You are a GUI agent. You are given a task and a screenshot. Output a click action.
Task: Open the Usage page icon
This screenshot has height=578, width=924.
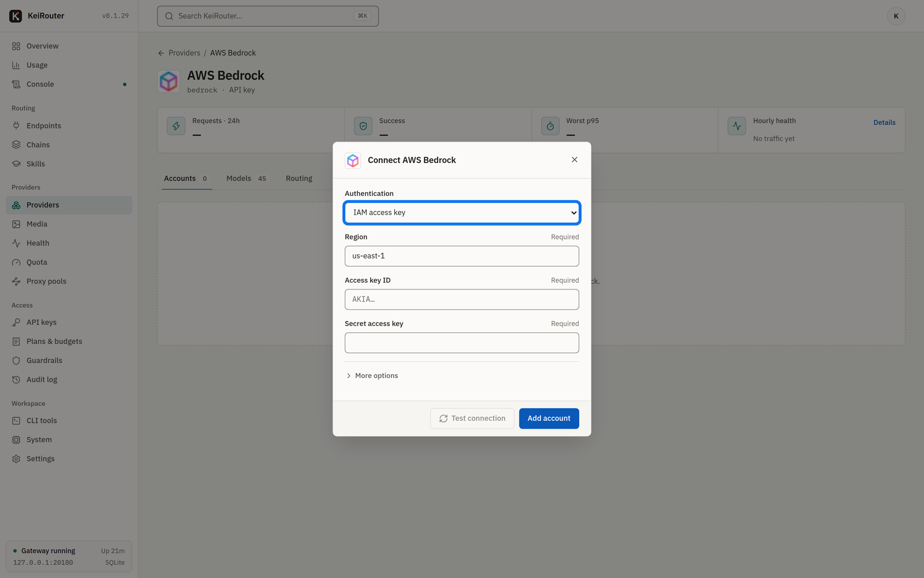pyautogui.click(x=16, y=65)
